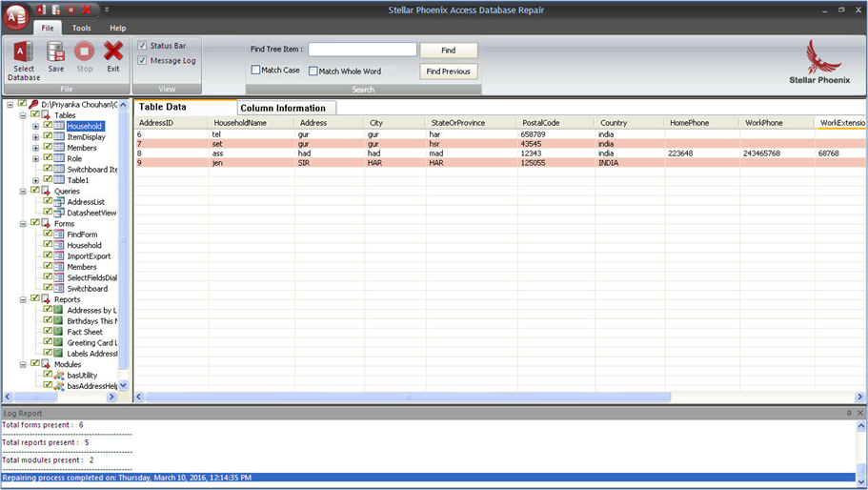Open quick access toolbar customize arrow
This screenshot has height=490, width=868.
(107, 10)
